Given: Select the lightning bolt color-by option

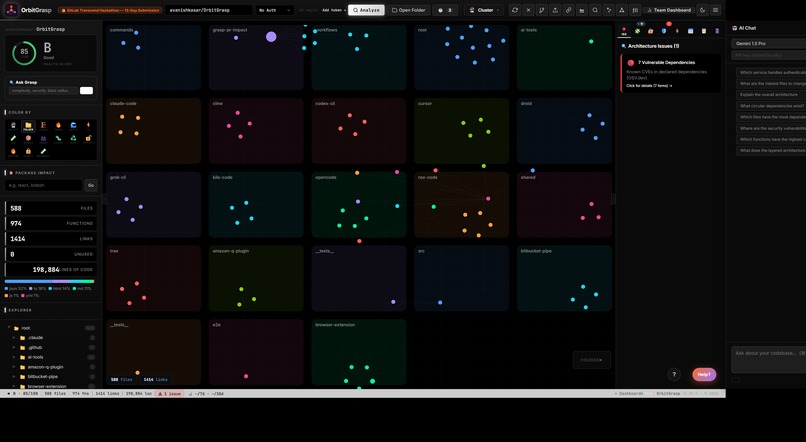Looking at the screenshot, I should pyautogui.click(x=88, y=126).
